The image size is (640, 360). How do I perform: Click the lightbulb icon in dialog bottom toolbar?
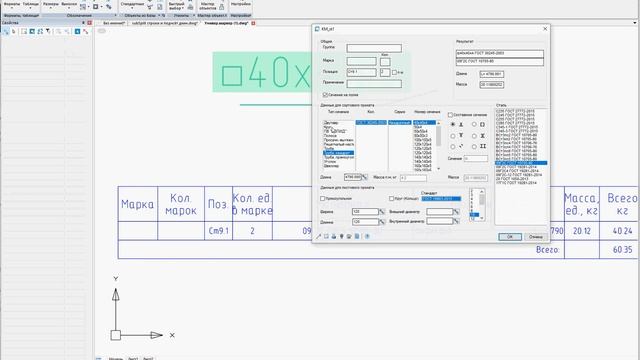click(x=341, y=236)
